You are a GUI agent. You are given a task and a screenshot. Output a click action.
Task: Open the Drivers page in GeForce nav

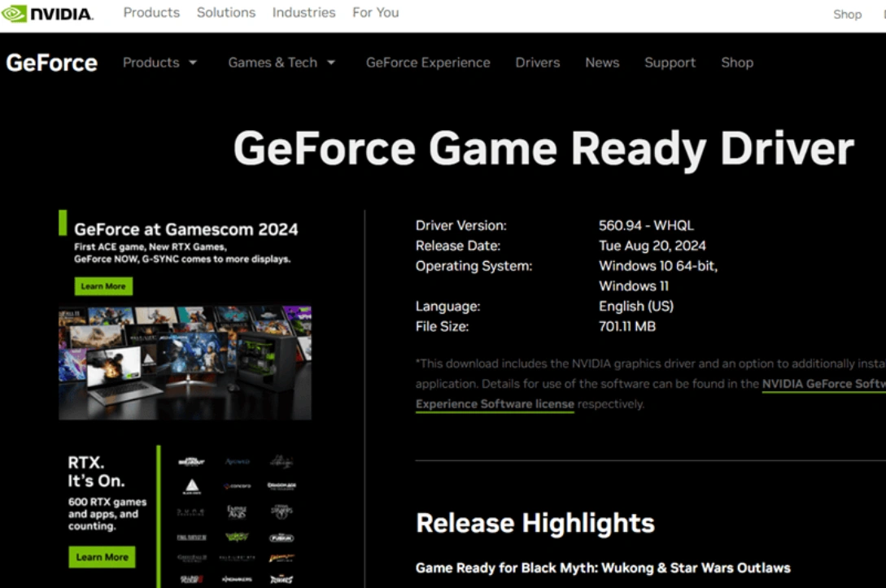coord(537,63)
